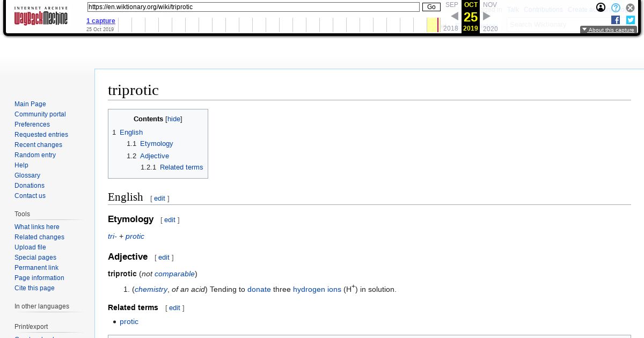Screen dimensions: 644x338
Task: Jump to Related terms in contents
Action: click(x=181, y=167)
